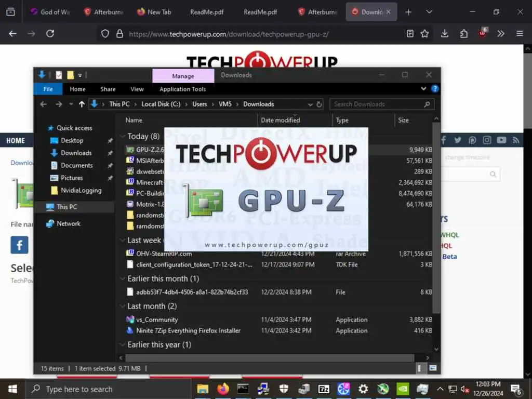Viewport: 532px width, 399px height.
Task: Open NvidiaLogging folder in navigation pane
Action: [81, 190]
